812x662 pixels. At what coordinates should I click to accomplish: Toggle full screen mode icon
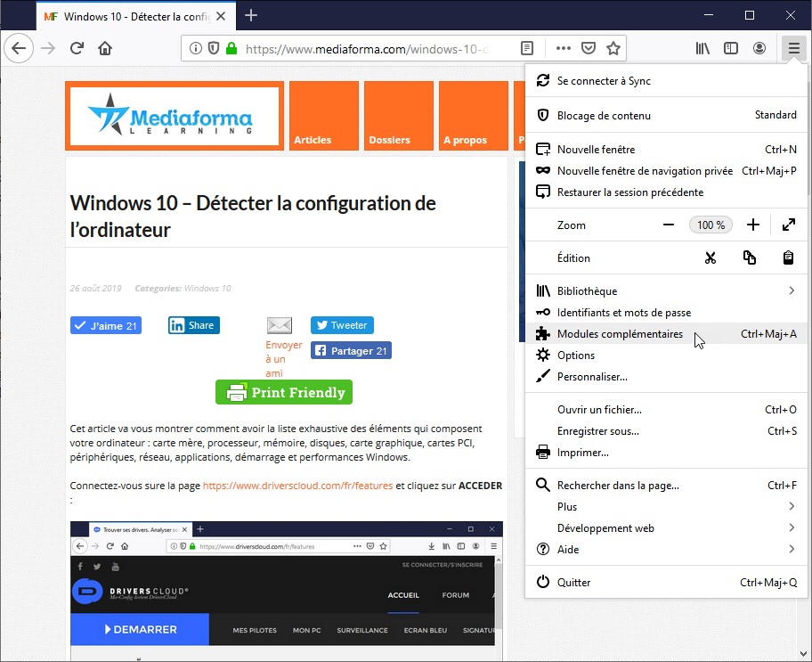(788, 225)
